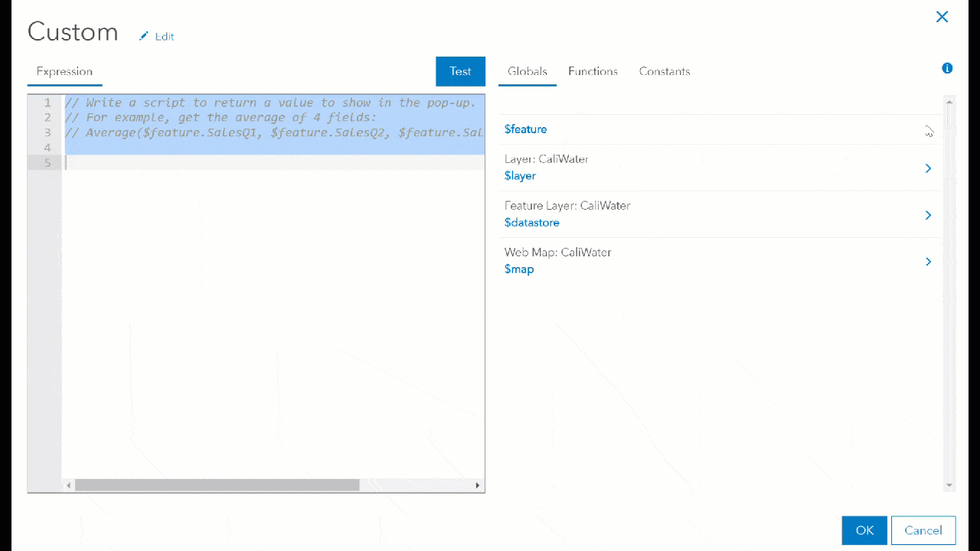
Task: Click the right arrow of the editor scrollbar
Action: [476, 485]
